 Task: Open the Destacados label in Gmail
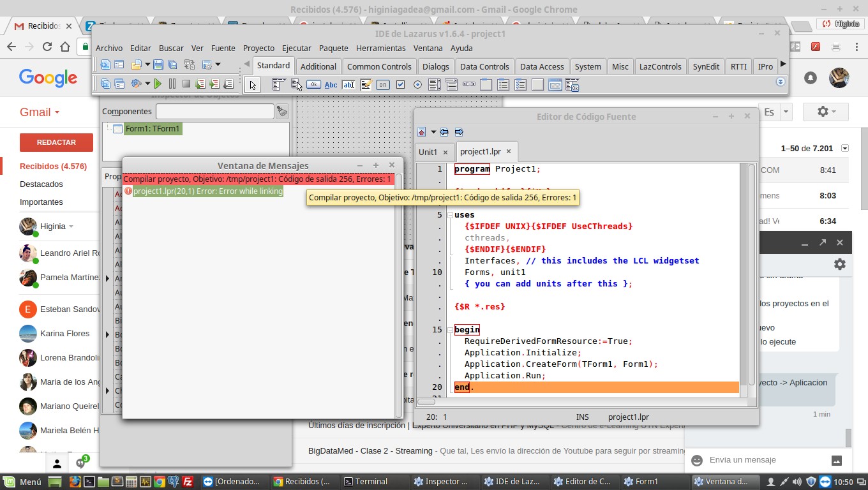click(x=41, y=184)
